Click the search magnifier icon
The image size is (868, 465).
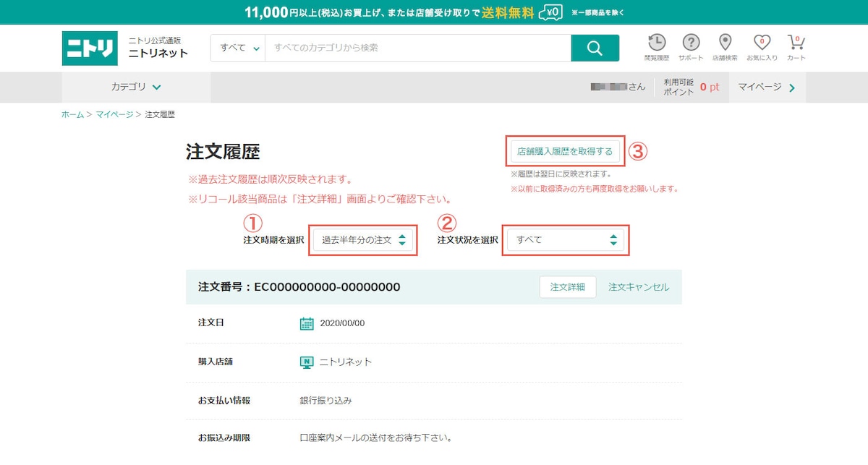tap(595, 48)
